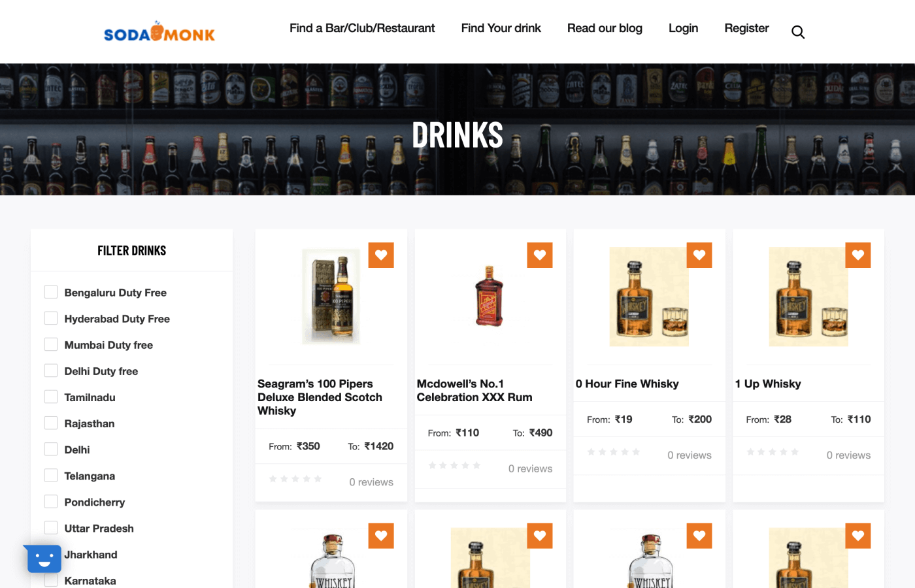Check the Bengaluru Duty Free filter
The image size is (915, 588).
pyautogui.click(x=51, y=292)
